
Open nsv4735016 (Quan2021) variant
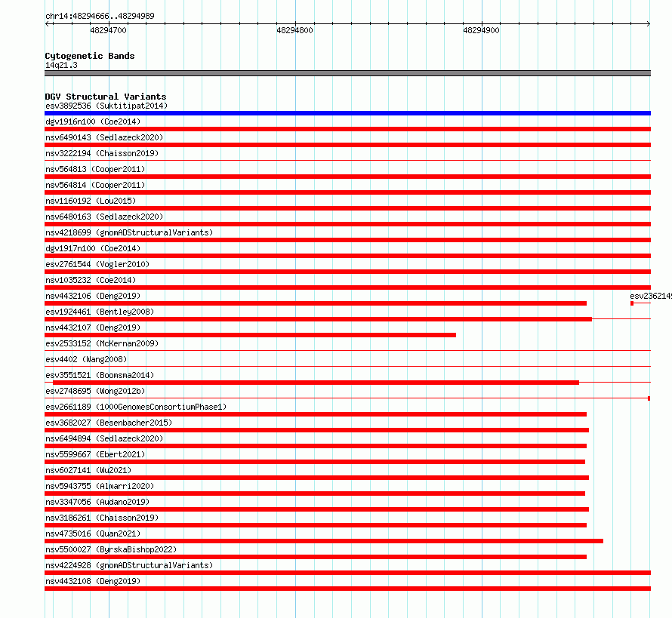pos(93,533)
